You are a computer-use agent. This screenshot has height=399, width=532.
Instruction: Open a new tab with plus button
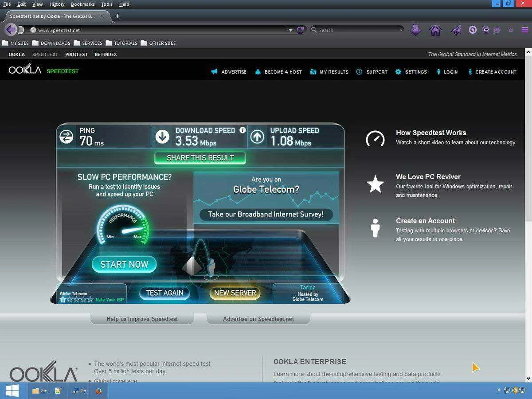coord(117,16)
